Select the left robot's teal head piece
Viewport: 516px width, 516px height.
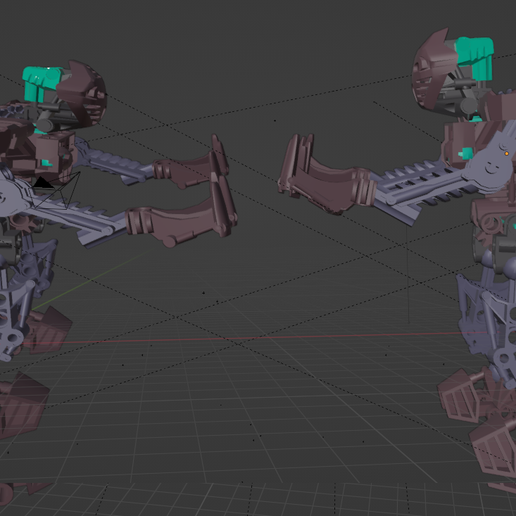coord(42,83)
